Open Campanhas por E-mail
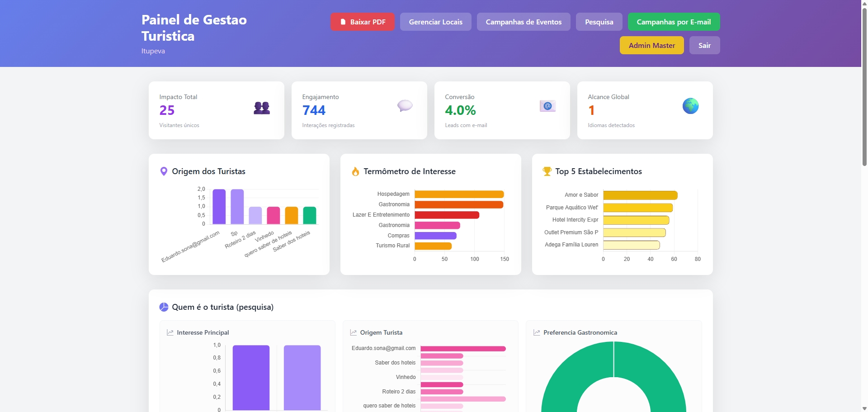 tap(674, 22)
